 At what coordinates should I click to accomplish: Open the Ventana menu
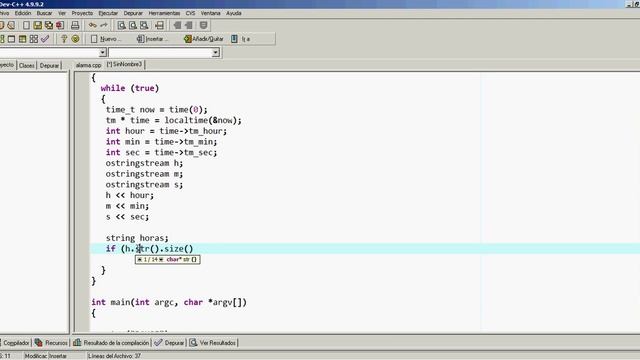click(x=210, y=13)
